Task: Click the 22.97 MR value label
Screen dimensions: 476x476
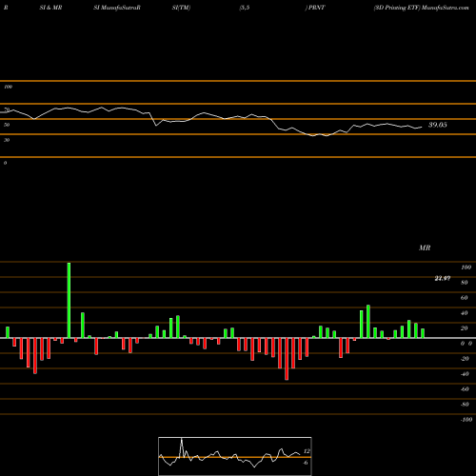Action: click(x=443, y=278)
